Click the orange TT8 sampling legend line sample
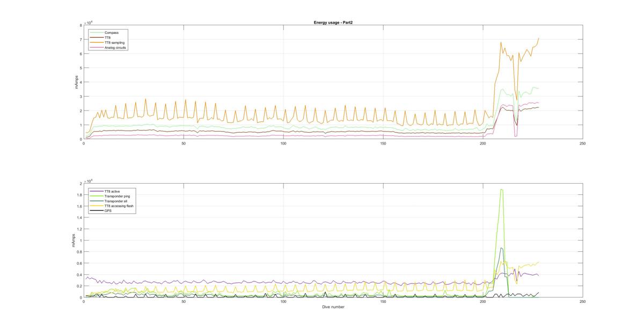Screen dimensions: 644x334 click(97, 42)
